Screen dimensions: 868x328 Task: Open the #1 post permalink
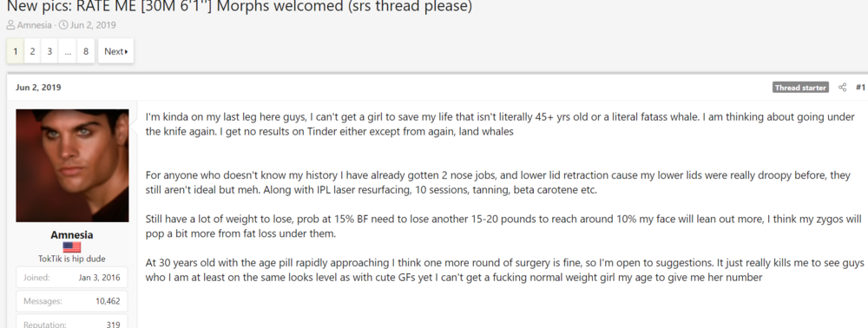point(860,88)
